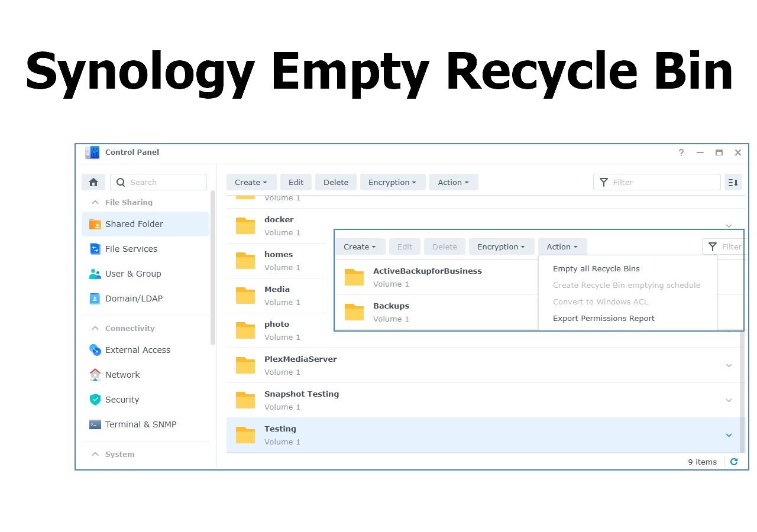Open User & Group via its sidebar icon
Screen dimensions: 757x532
[95, 274]
